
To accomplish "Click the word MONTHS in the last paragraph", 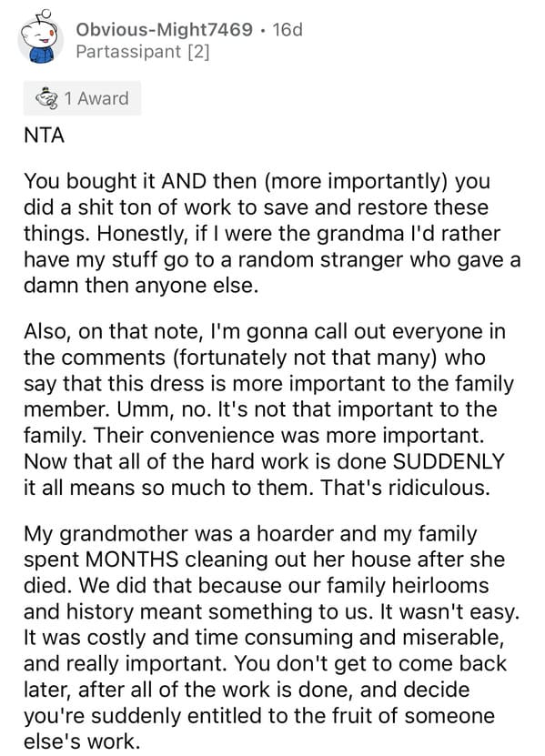I will point(132,560).
